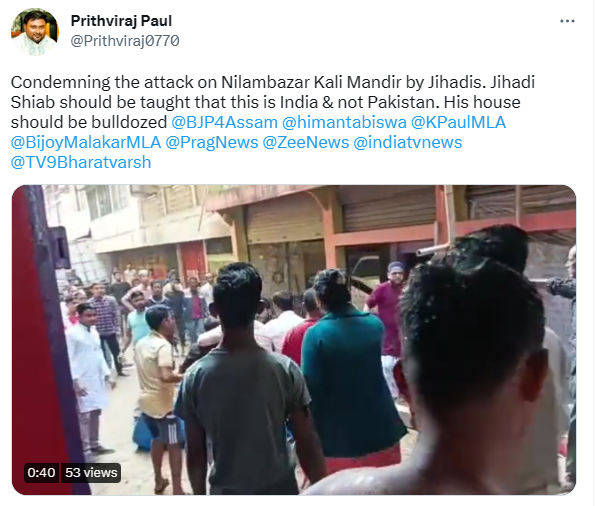Open the @KPaulMLA mention
This screenshot has height=506, width=596.
[x=458, y=122]
